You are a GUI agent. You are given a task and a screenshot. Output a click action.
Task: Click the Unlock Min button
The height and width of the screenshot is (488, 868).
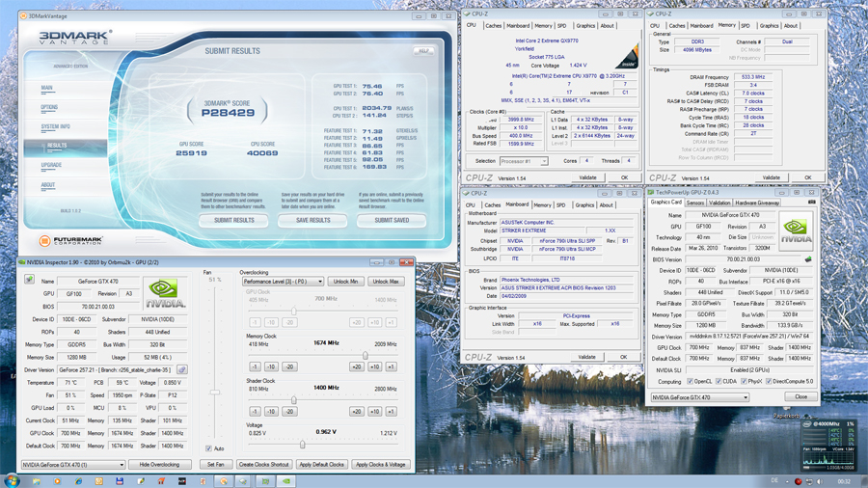345,282
